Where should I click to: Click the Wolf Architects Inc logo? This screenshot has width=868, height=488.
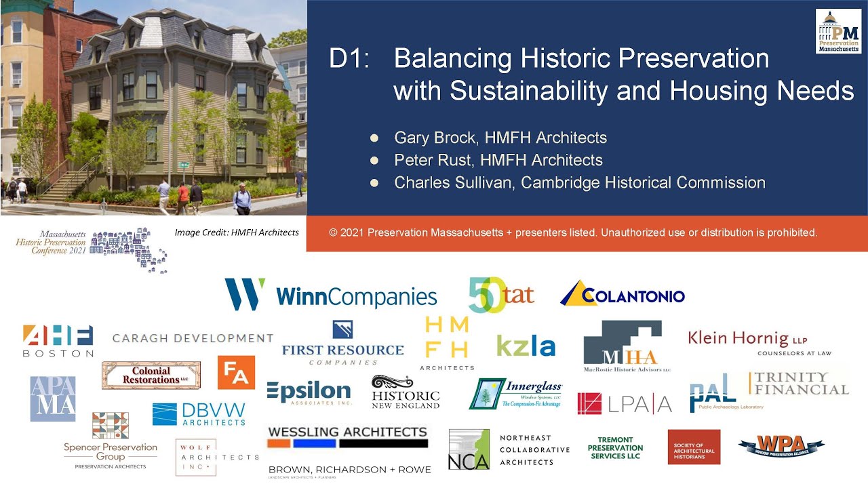pyautogui.click(x=217, y=457)
